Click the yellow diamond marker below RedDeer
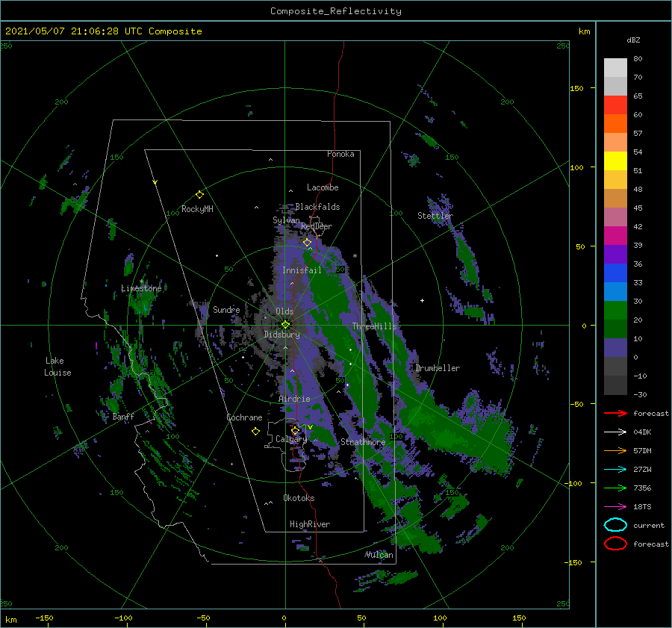 click(x=307, y=243)
